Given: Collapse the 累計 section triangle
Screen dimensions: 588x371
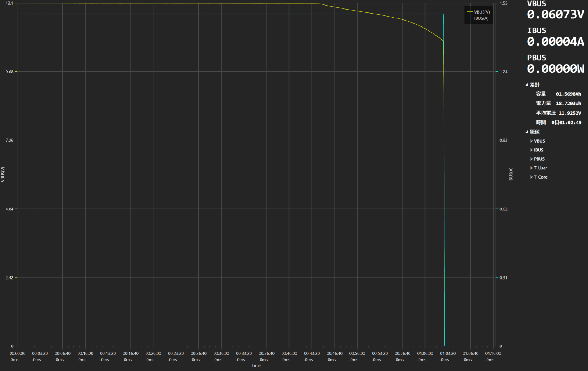Looking at the screenshot, I should coord(527,85).
